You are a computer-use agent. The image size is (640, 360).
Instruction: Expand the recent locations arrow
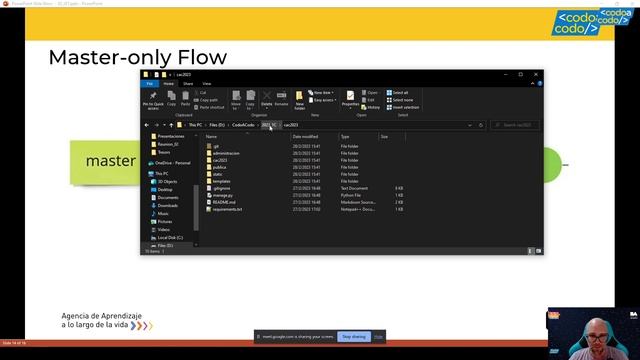pos(164,125)
